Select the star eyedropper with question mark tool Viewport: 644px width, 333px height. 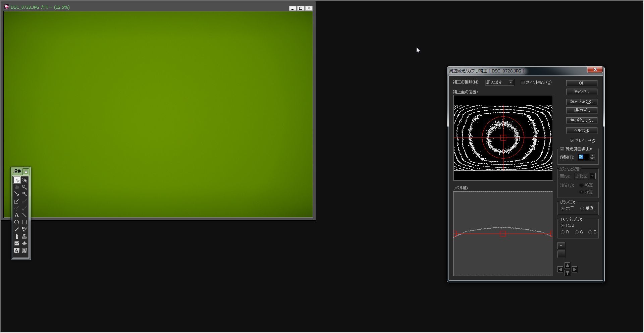pyautogui.click(x=24, y=229)
